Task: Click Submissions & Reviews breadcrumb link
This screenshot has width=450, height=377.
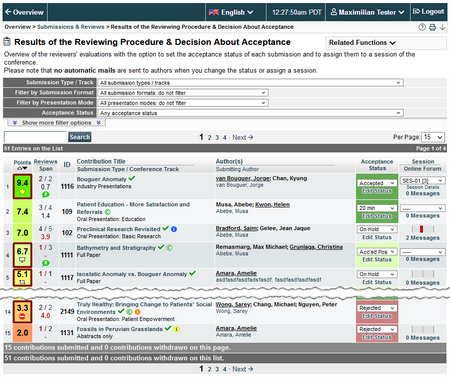Action: (x=71, y=27)
